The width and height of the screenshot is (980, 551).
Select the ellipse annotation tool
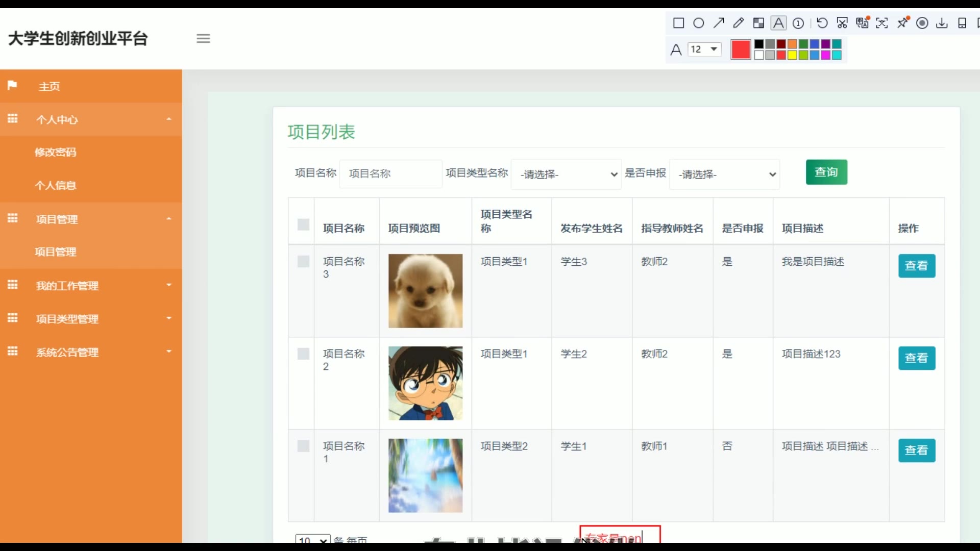(699, 23)
